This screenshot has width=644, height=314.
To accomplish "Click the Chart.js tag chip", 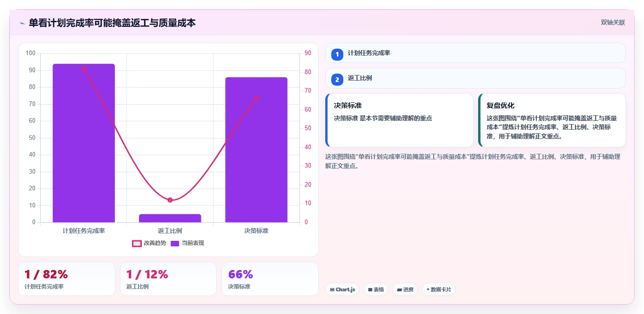I will (x=342, y=289).
